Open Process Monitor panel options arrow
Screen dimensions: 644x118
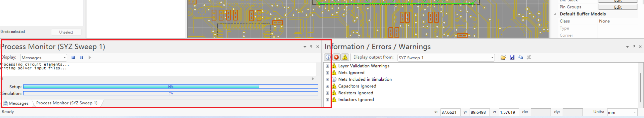pos(305,47)
